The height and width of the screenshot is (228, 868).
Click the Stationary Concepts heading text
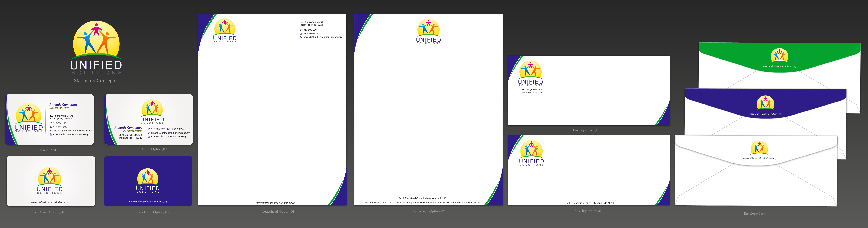click(95, 81)
